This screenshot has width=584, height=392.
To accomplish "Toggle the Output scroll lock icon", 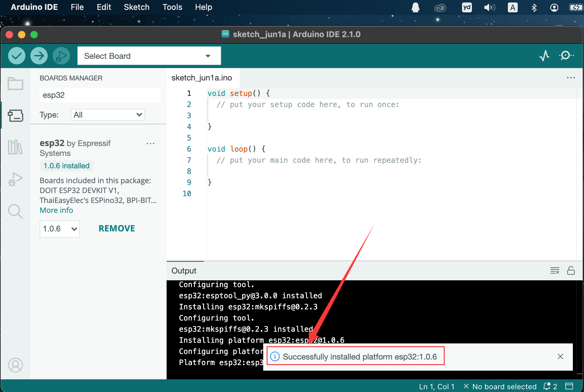I will tap(571, 271).
